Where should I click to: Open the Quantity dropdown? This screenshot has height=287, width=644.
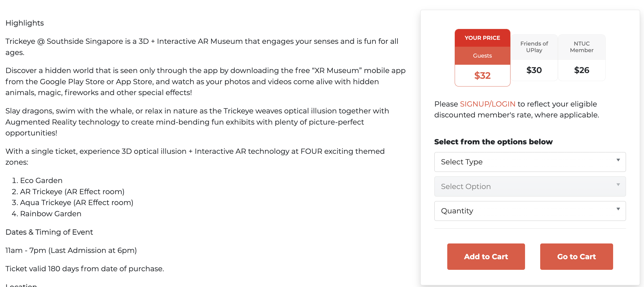click(x=530, y=211)
